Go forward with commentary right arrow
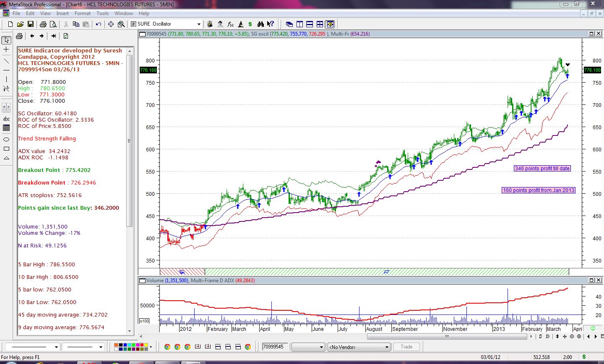The width and height of the screenshot is (604, 364). click(x=42, y=36)
